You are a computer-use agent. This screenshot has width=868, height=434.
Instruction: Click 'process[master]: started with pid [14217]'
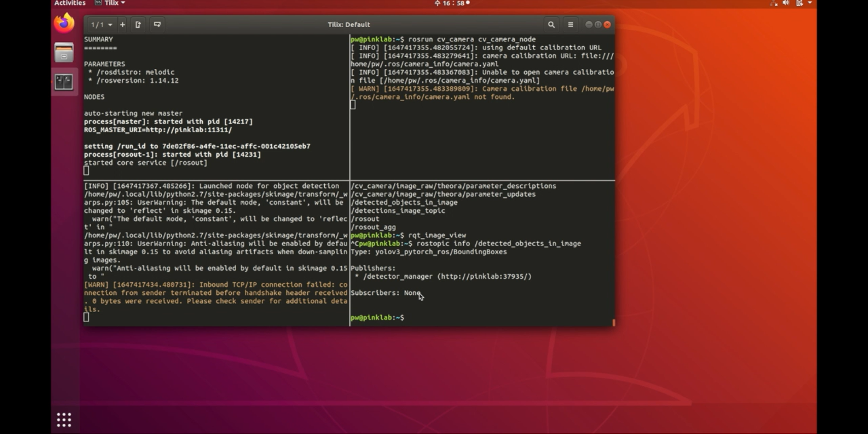[168, 121]
